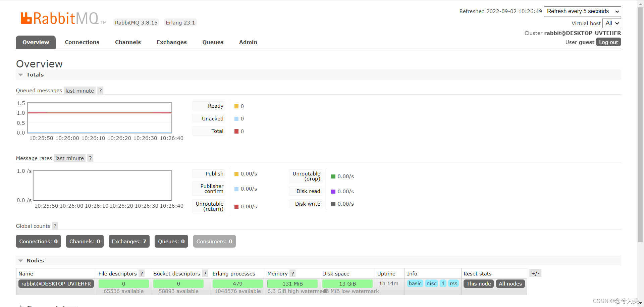Screen dimensions: 644x307
Task: Click the Queues: 0 count button
Action: click(171, 241)
